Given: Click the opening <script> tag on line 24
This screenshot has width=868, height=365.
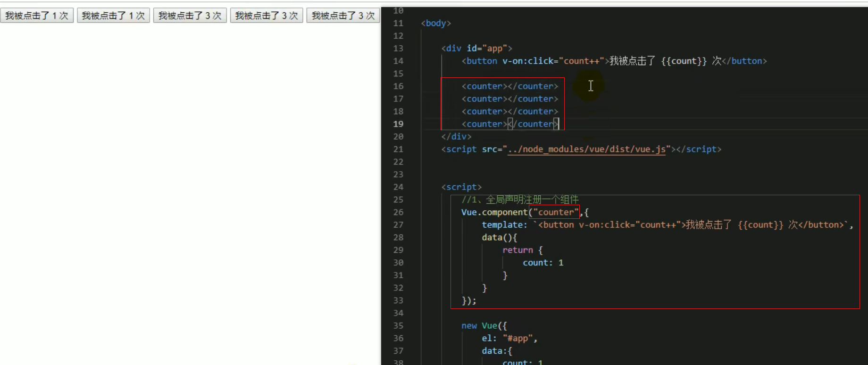Looking at the screenshot, I should point(461,187).
